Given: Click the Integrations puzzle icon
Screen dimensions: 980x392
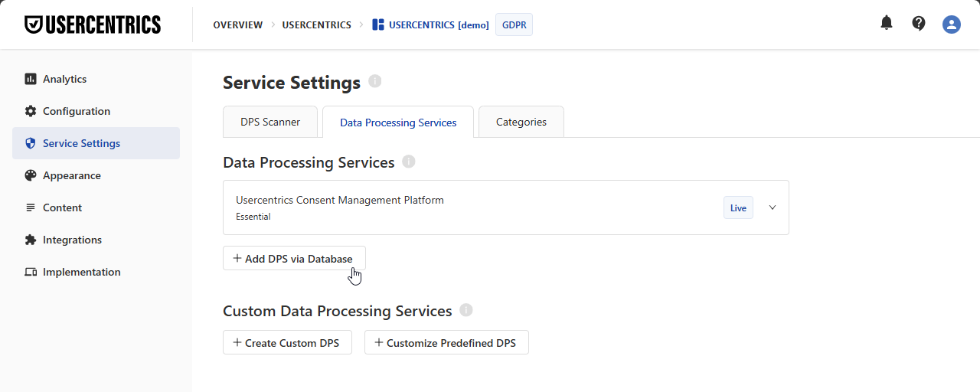Looking at the screenshot, I should click(31, 240).
